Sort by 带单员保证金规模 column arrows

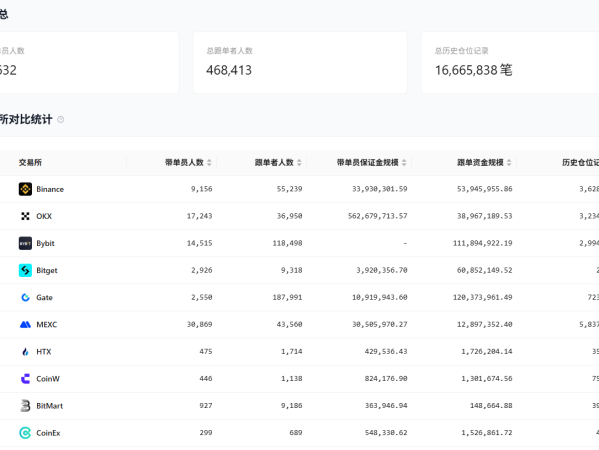pos(404,163)
